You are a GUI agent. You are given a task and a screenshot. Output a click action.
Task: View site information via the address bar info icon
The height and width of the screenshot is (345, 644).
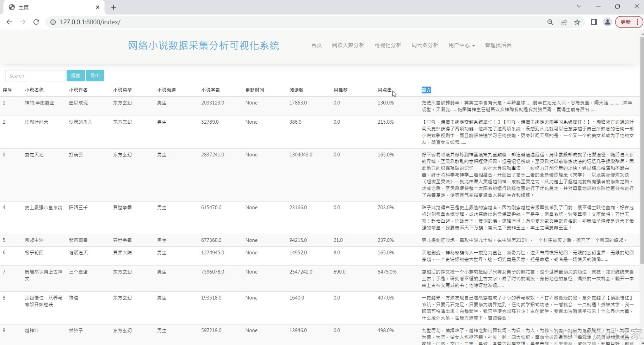[52, 22]
